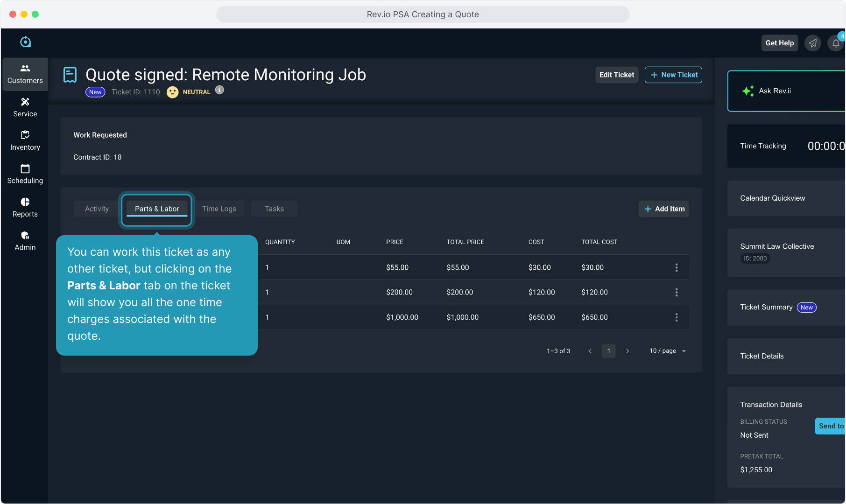This screenshot has width=846, height=504.
Task: Click the Edit Ticket button
Action: pos(616,75)
